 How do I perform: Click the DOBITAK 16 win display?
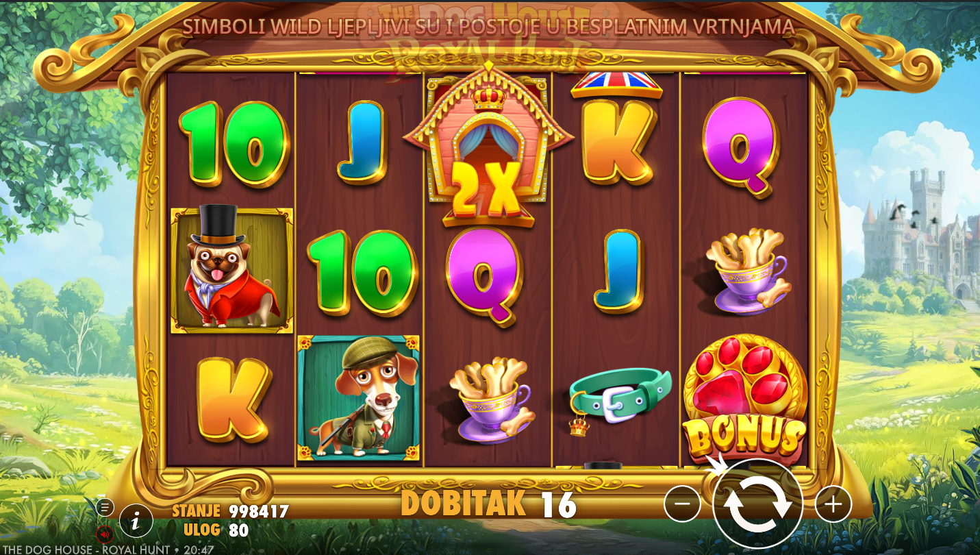[x=489, y=504]
